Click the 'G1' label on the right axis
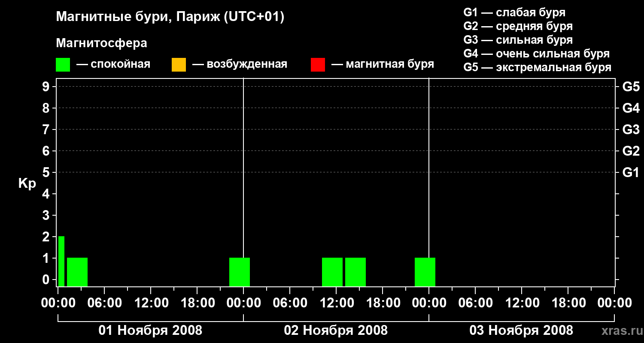The height and width of the screenshot is (343, 644). point(631,172)
